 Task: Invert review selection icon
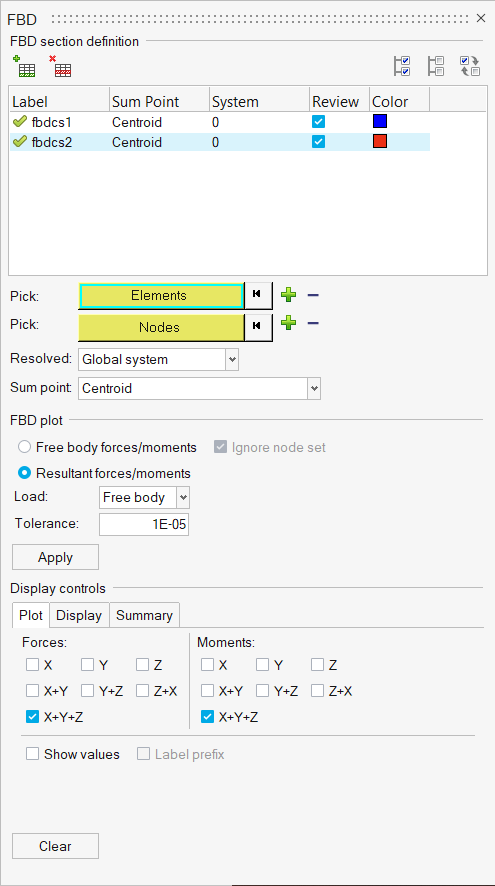coord(470,66)
